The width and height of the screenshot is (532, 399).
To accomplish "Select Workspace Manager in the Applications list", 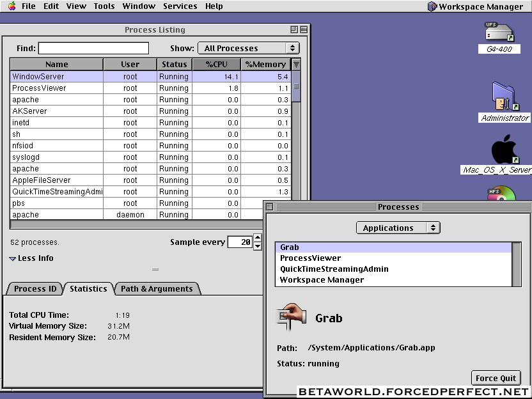I will (394, 279).
